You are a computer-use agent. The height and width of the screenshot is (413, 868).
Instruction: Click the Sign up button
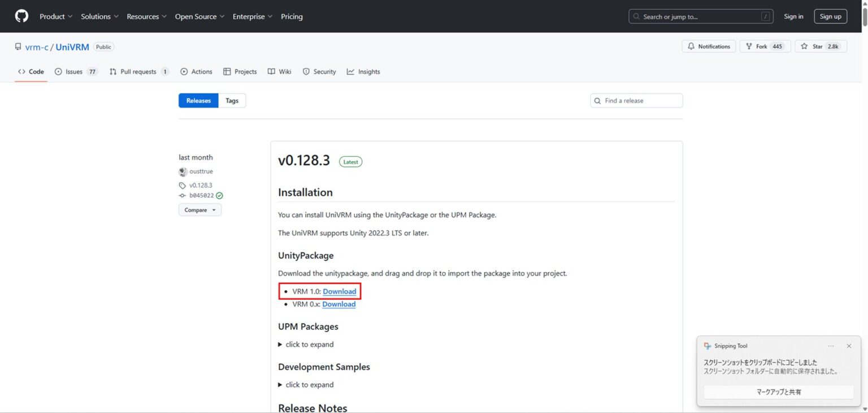[830, 16]
